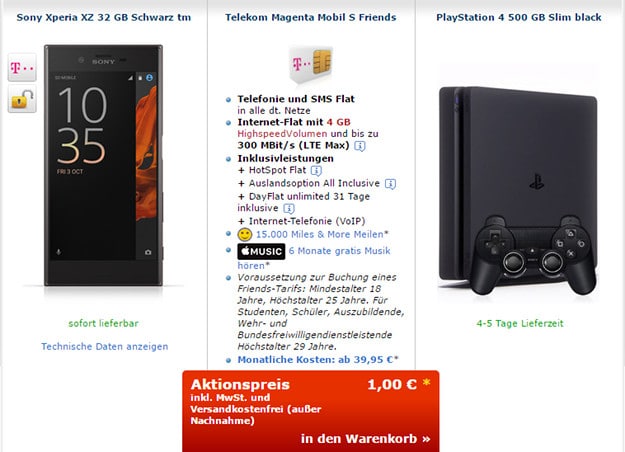Open info icon after DayFlat unlimited inklusive
The image size is (625, 452).
pyautogui.click(x=289, y=208)
